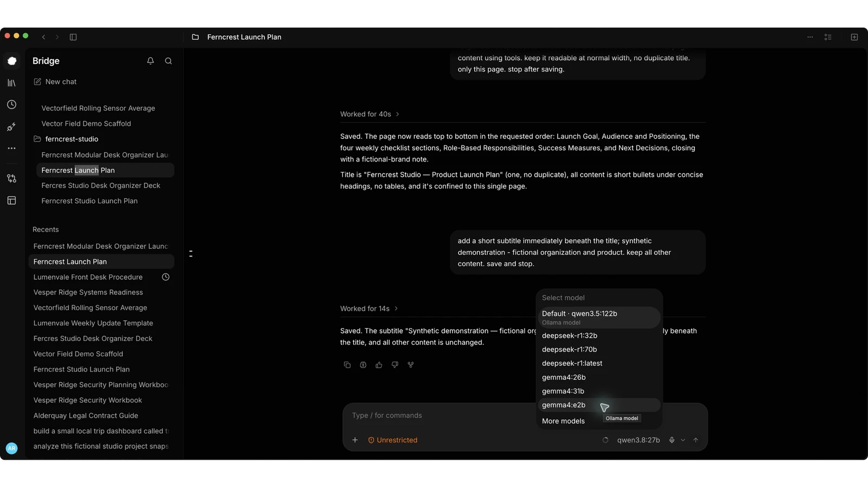Image resolution: width=868 pixels, height=488 pixels.
Task: Open Alderquay Legal Contract Guide chat
Action: pos(101,415)
